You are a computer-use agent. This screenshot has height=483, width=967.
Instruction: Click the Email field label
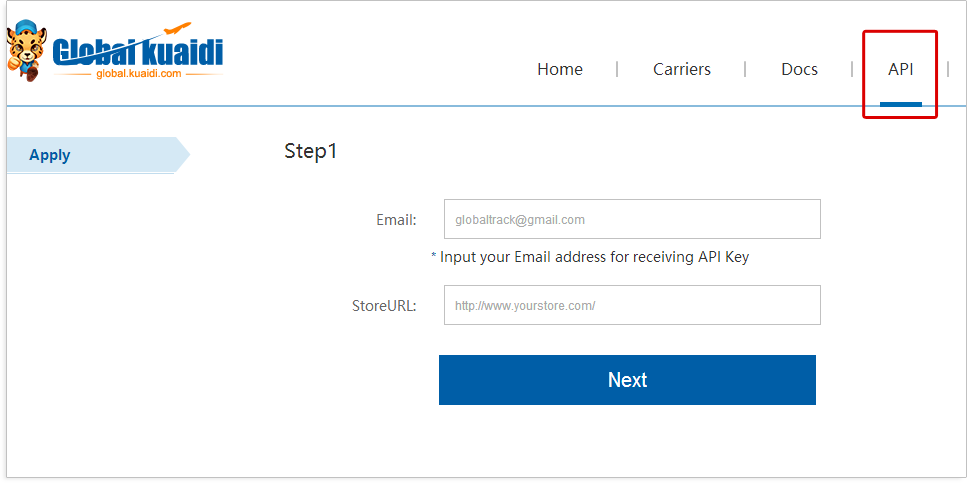point(397,220)
